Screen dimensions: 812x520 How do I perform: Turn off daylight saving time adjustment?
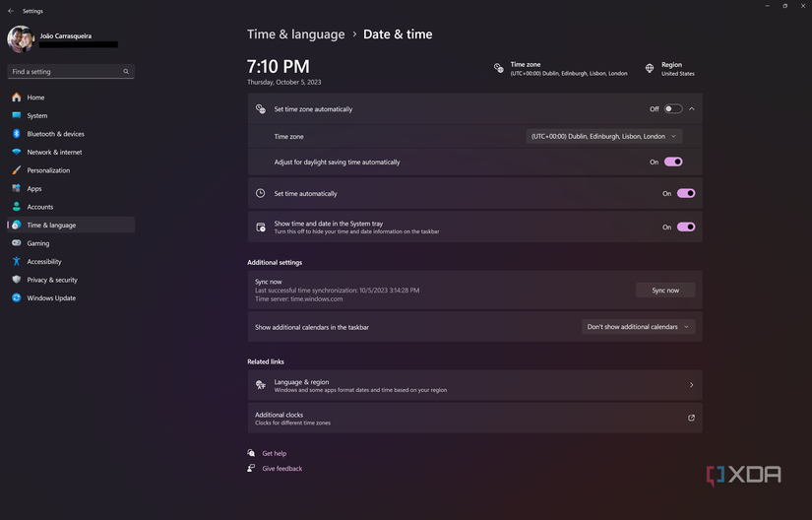coord(673,162)
